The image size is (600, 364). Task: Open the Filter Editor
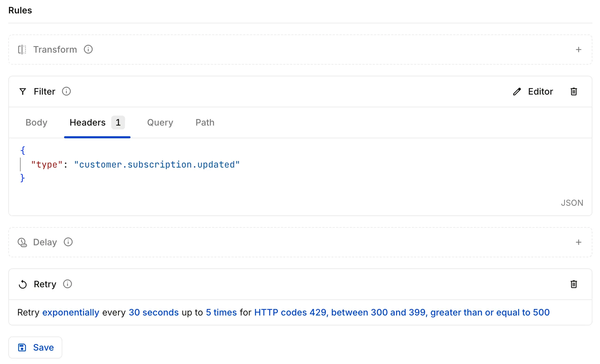(x=533, y=92)
